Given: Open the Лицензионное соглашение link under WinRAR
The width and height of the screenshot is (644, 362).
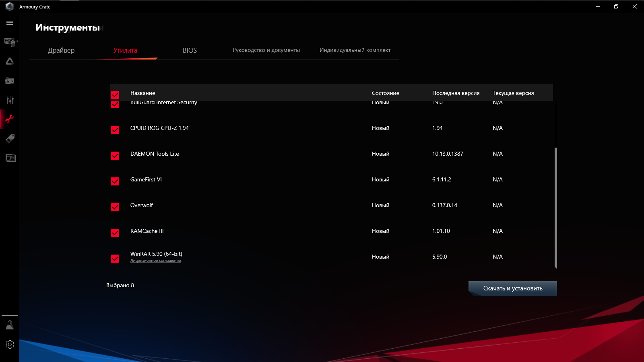Looking at the screenshot, I should [155, 261].
